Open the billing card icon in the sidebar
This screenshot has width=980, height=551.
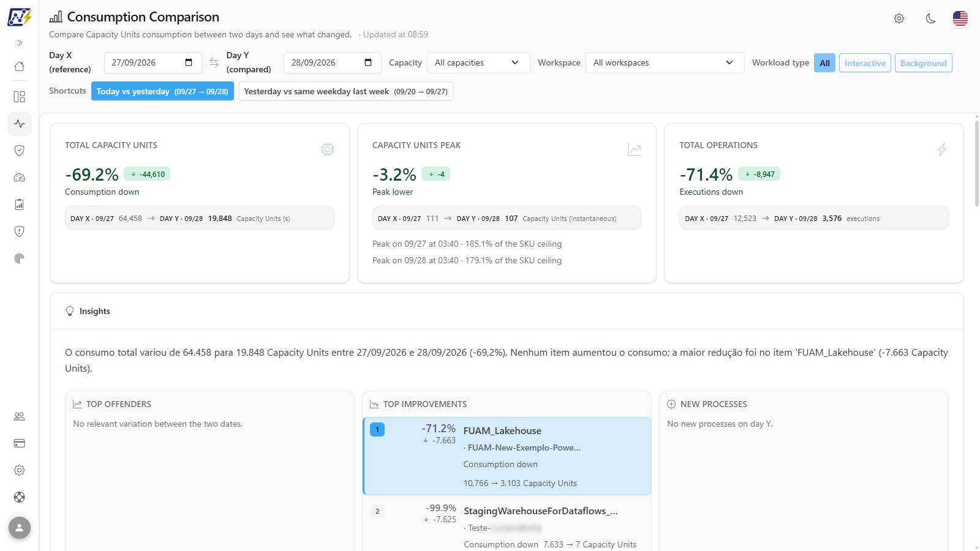point(20,443)
